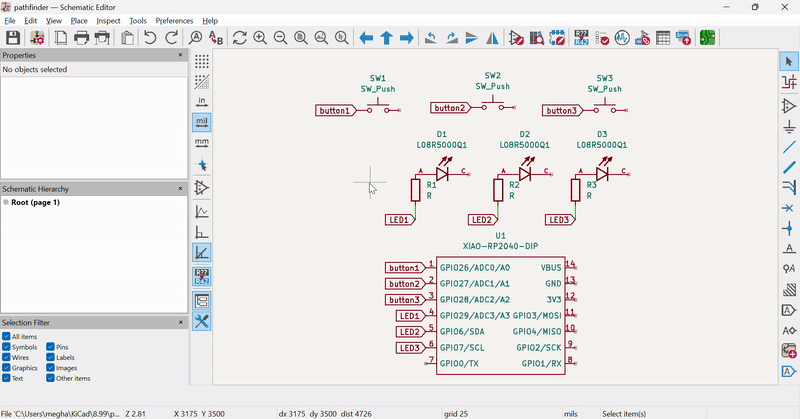Uncheck the All items filter

pyautogui.click(x=6, y=337)
